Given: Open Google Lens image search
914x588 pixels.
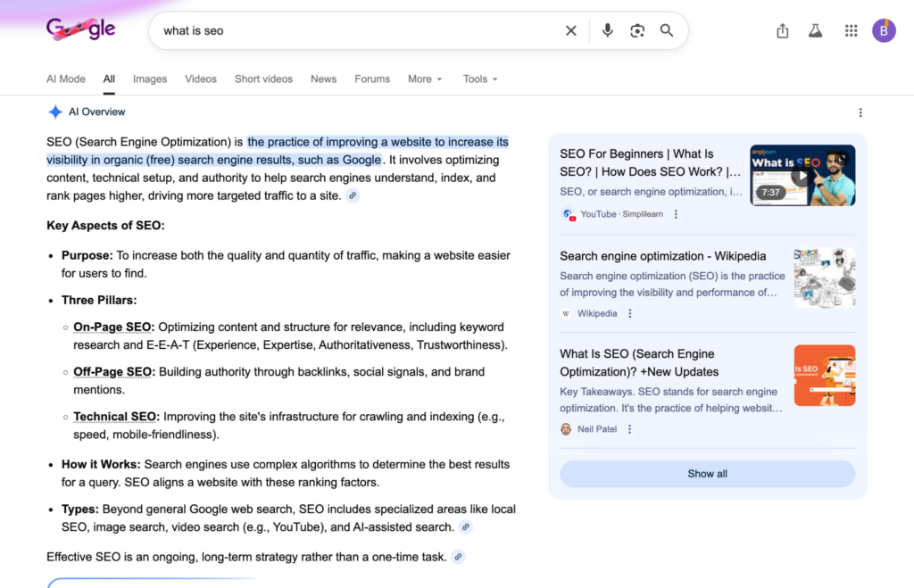Looking at the screenshot, I should click(637, 30).
